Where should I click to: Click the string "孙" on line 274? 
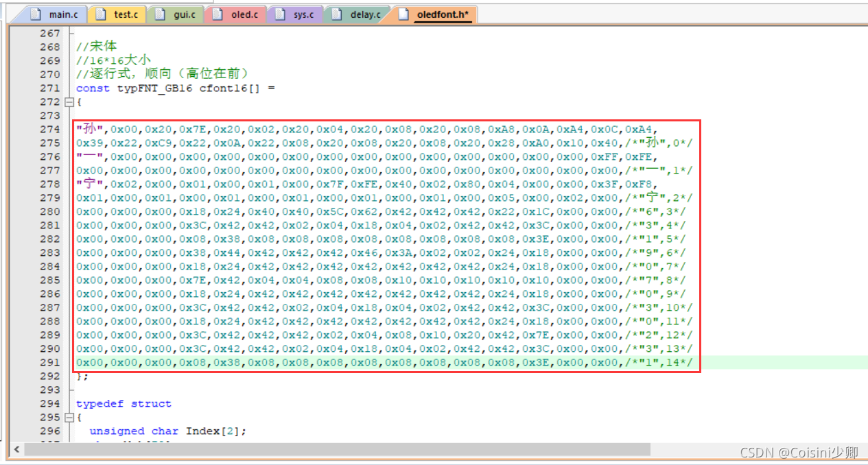click(89, 129)
